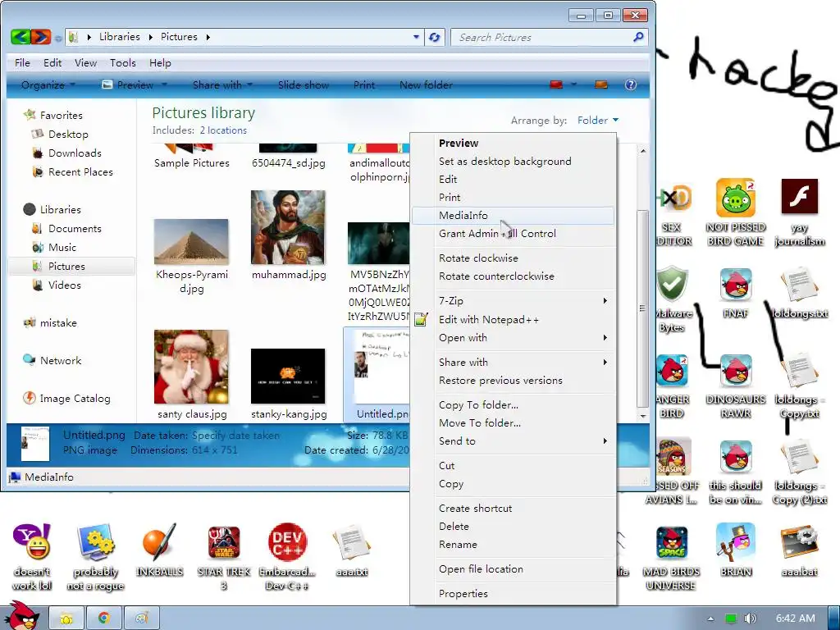The height and width of the screenshot is (630, 840).
Task: Choose Edit with Notepad++
Action: 513,320
